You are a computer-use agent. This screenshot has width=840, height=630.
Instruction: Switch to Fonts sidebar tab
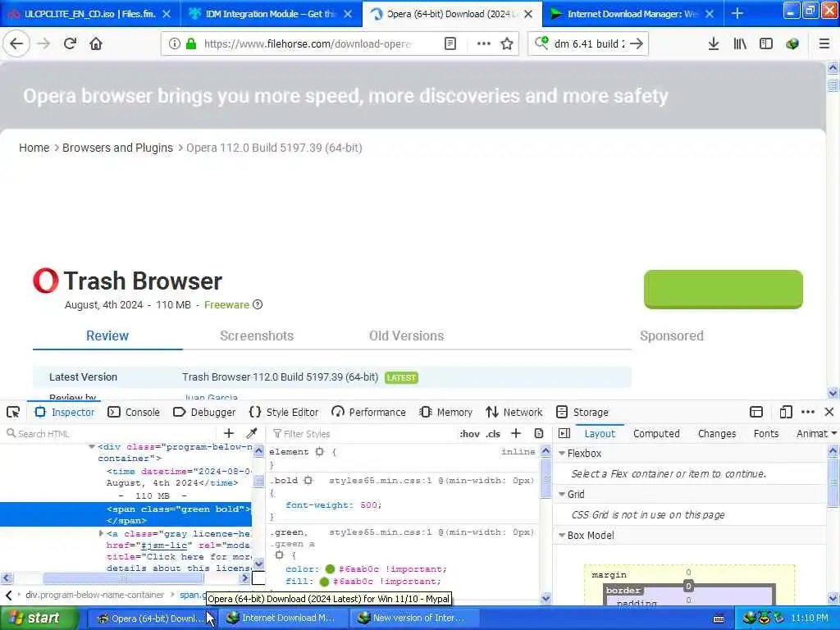[x=766, y=433]
